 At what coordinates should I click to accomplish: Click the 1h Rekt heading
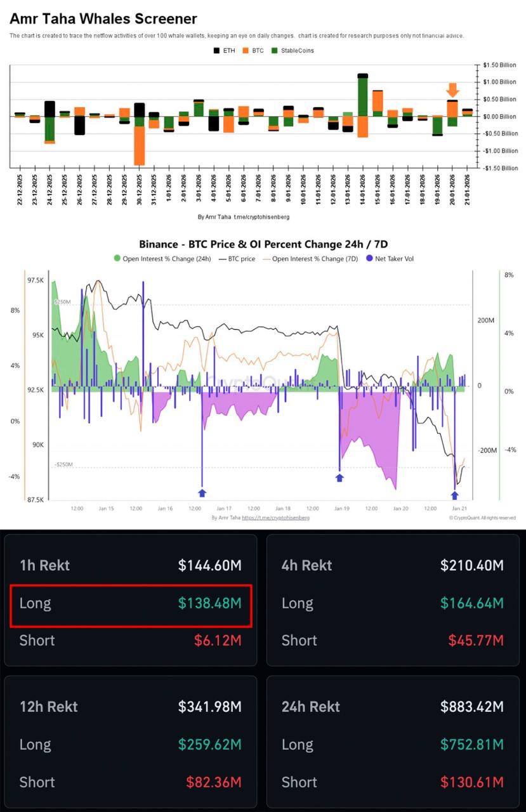click(x=44, y=565)
